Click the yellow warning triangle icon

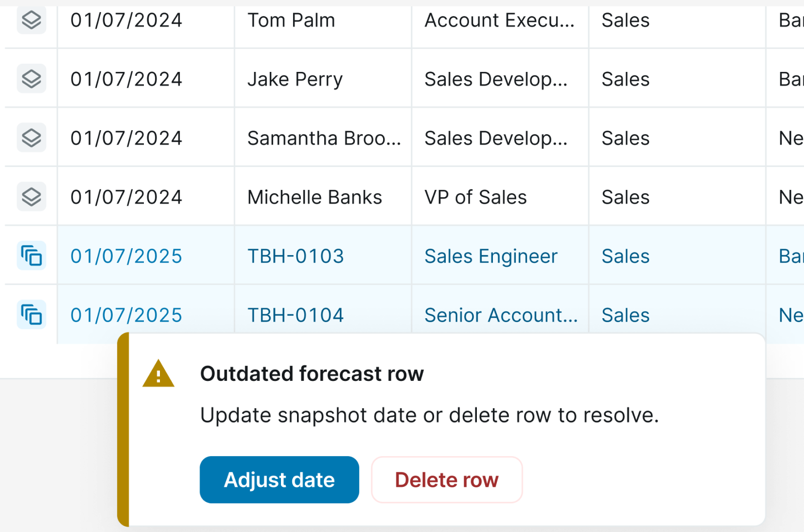[158, 374]
